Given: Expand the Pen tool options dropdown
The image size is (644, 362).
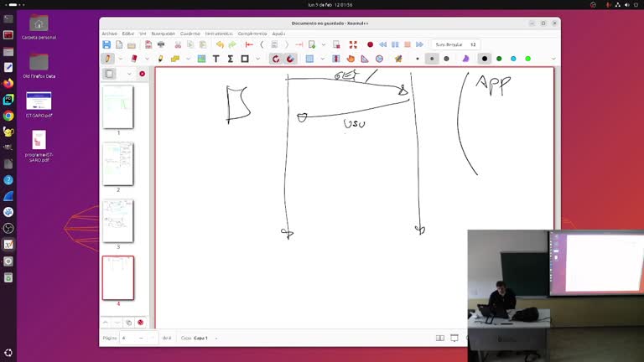Looking at the screenshot, I should (x=119, y=59).
